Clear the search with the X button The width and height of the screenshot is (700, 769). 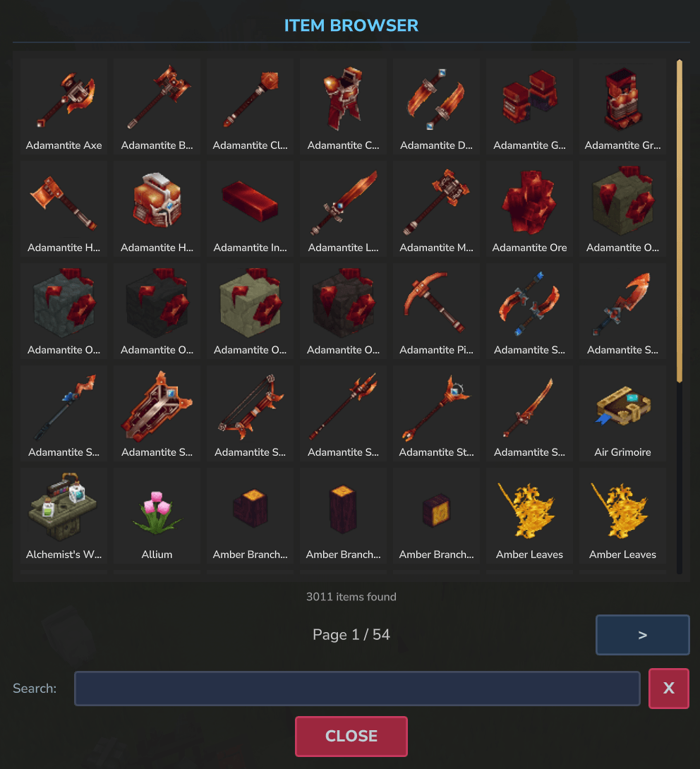[669, 688]
